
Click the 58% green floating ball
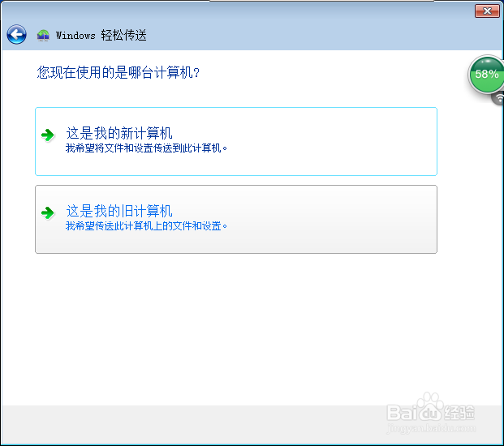pos(486,74)
